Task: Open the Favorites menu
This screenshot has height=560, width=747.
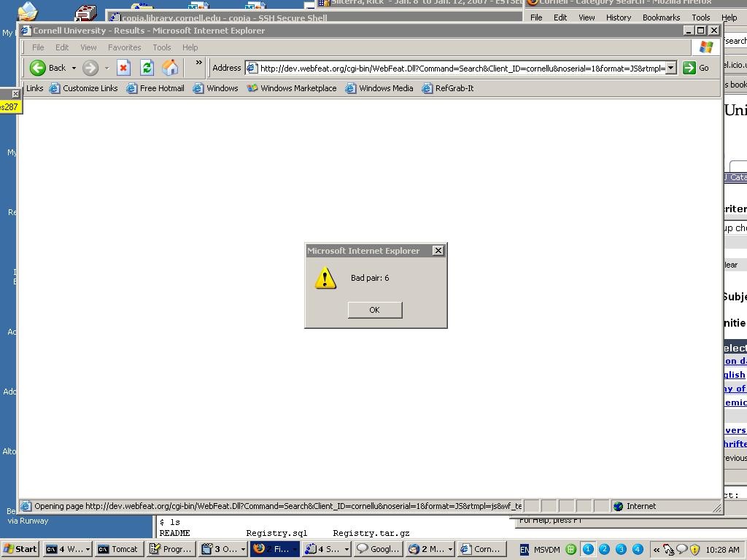Action: tap(124, 47)
